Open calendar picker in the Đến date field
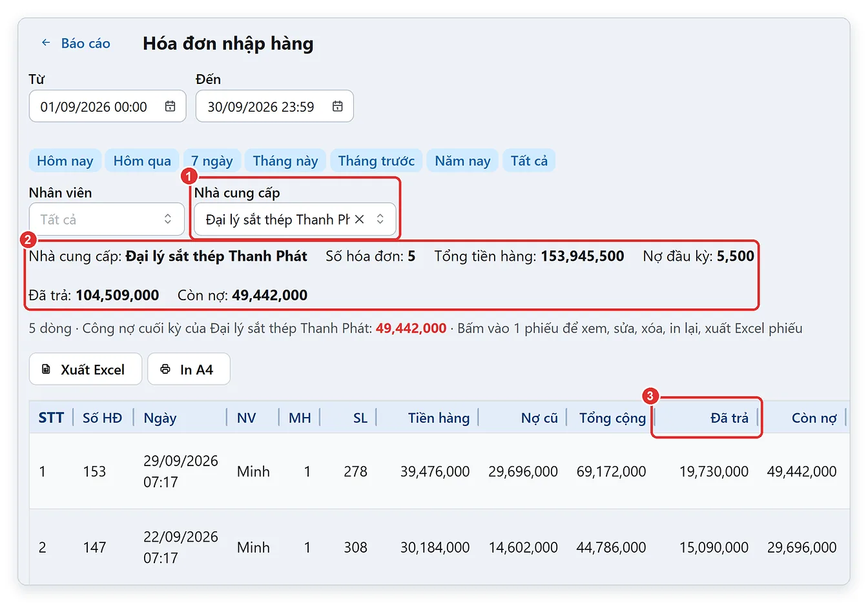The image size is (868, 603). (337, 107)
